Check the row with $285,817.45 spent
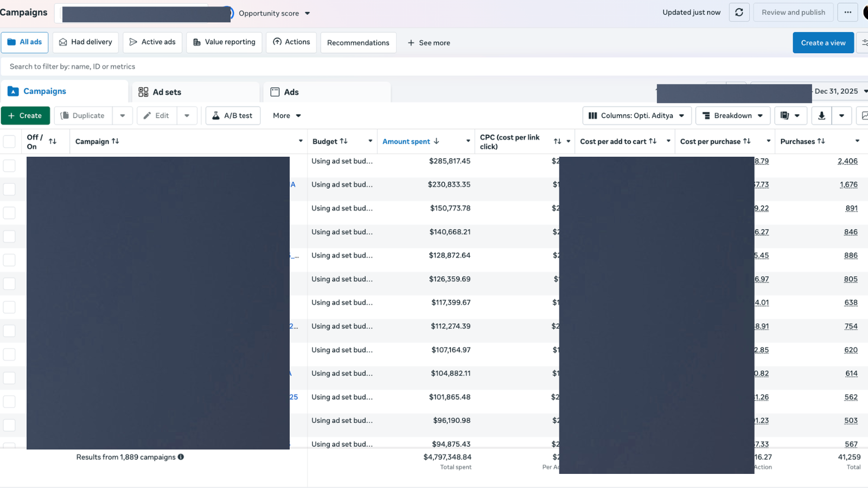The width and height of the screenshot is (868, 488). [9, 165]
